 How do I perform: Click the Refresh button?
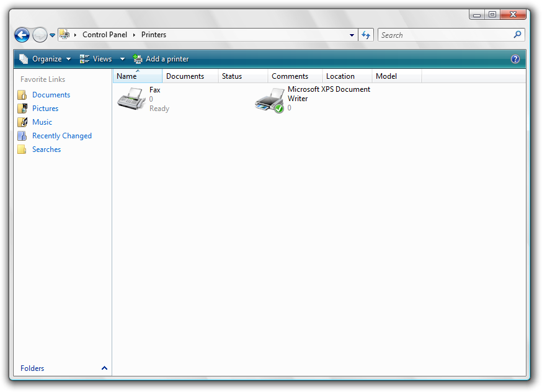click(x=366, y=35)
